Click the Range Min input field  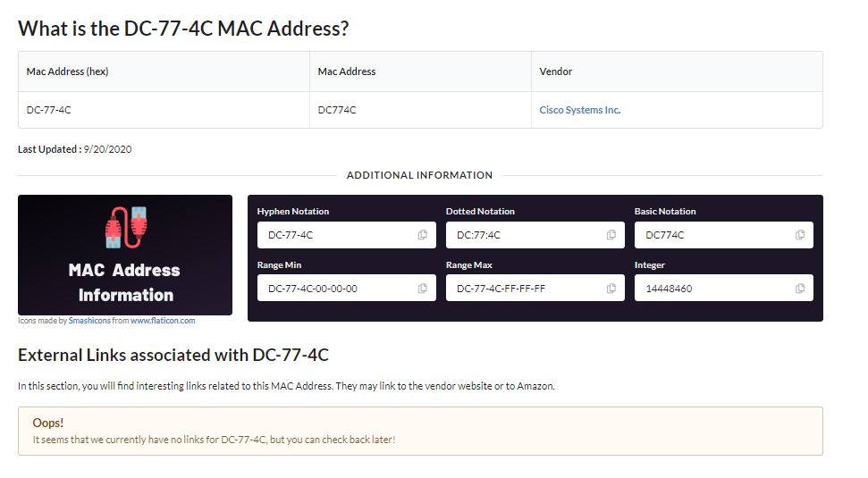click(x=335, y=289)
